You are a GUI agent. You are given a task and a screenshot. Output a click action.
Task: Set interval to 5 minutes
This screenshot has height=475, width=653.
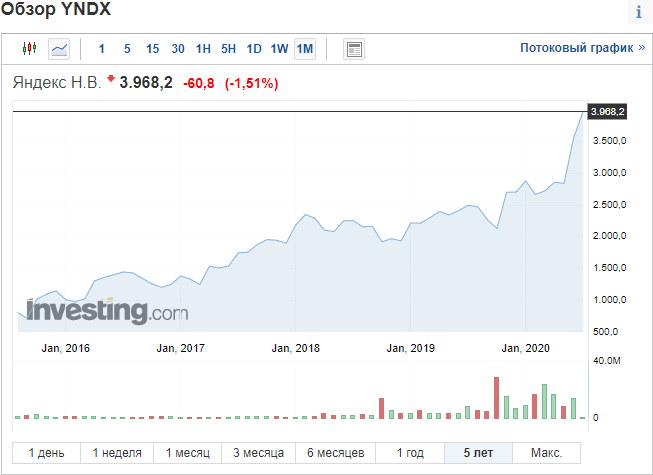click(x=127, y=49)
